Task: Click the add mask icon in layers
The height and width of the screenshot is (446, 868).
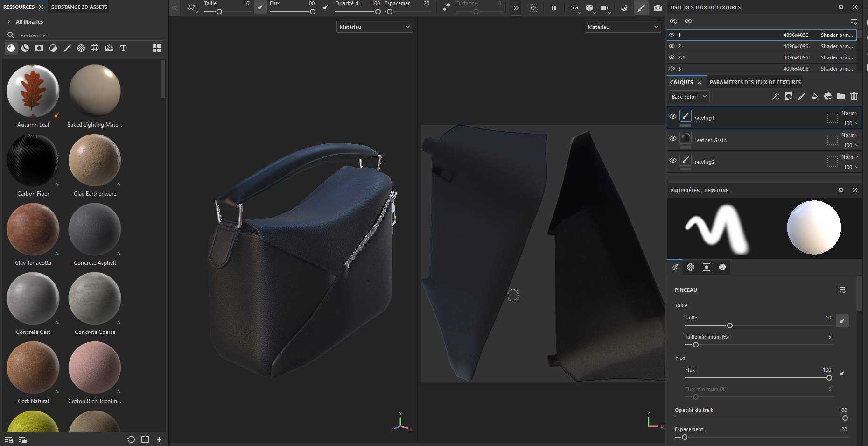Action: coord(789,96)
